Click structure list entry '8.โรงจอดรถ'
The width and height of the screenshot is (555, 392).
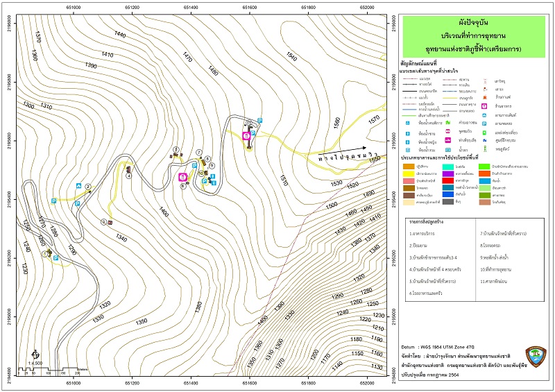tap(490, 246)
